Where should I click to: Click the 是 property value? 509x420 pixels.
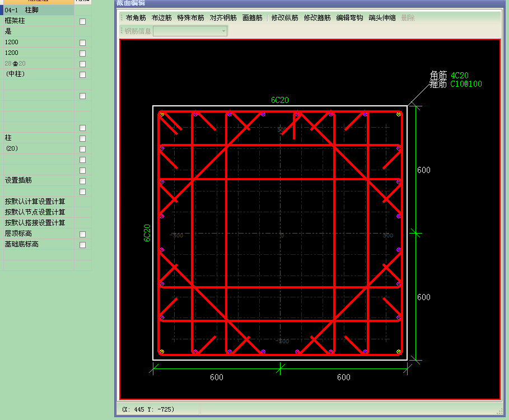[x=39, y=31]
